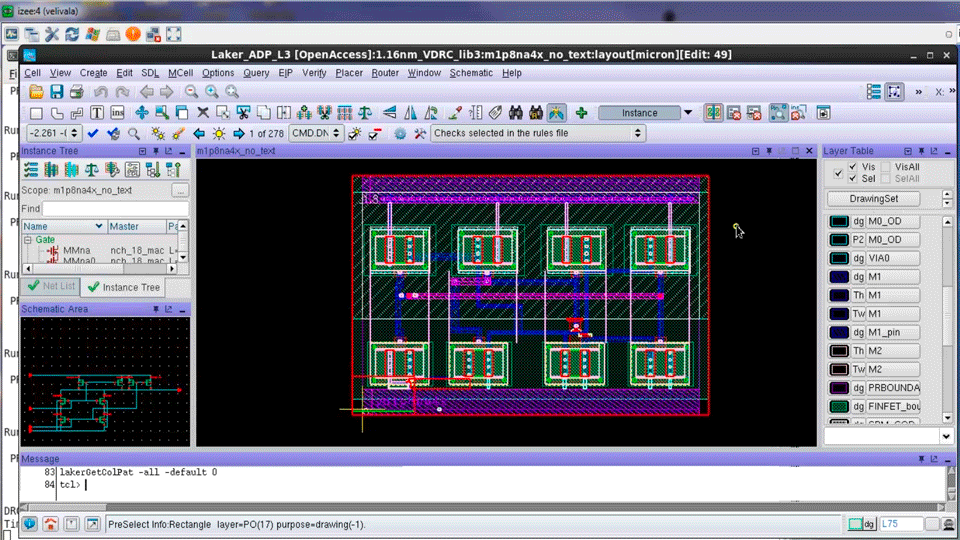
Task: Click the highlight sun icon between arrows
Action: pyautogui.click(x=219, y=133)
